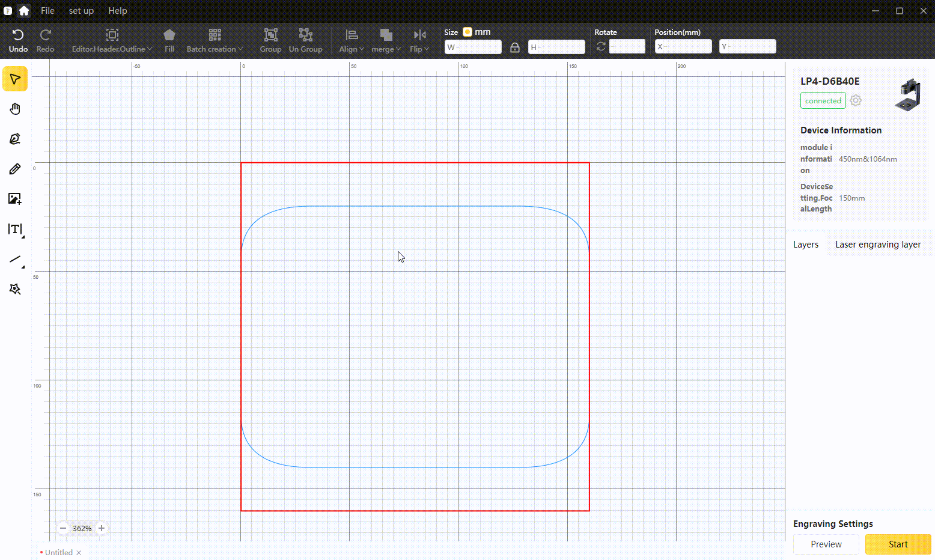The width and height of the screenshot is (935, 560).
Task: Open the File menu
Action: tap(47, 11)
